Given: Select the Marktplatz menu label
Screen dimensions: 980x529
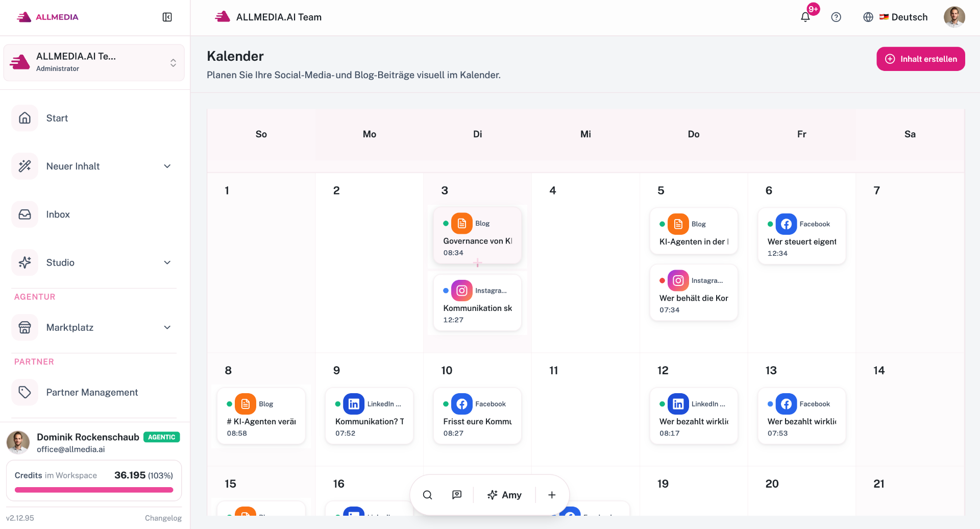Looking at the screenshot, I should [70, 327].
